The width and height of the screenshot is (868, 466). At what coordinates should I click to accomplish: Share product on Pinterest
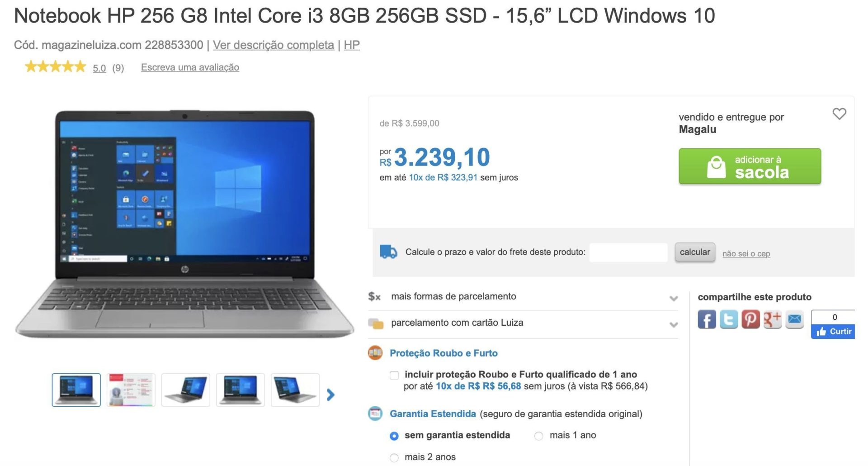[x=750, y=319]
